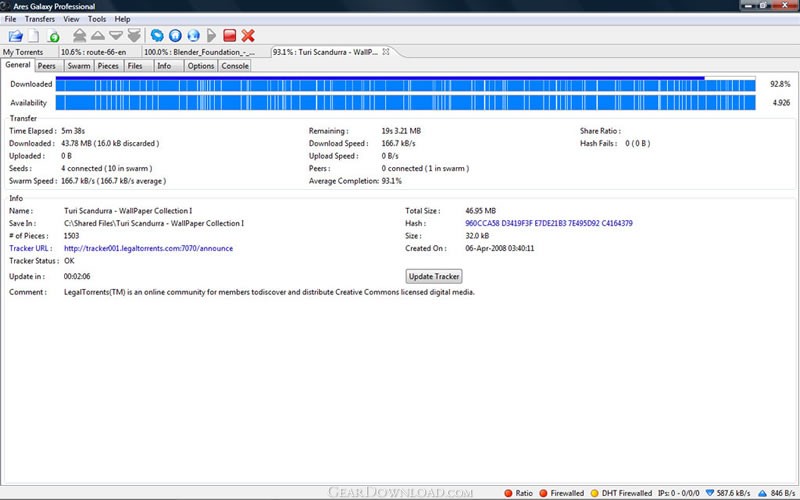Click the blank new document toolbar icon

[34, 36]
